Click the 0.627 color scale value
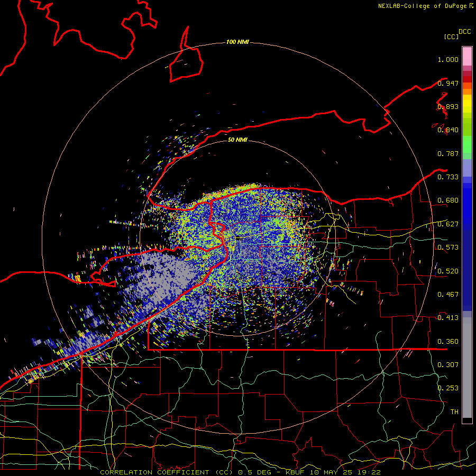 tap(448, 224)
